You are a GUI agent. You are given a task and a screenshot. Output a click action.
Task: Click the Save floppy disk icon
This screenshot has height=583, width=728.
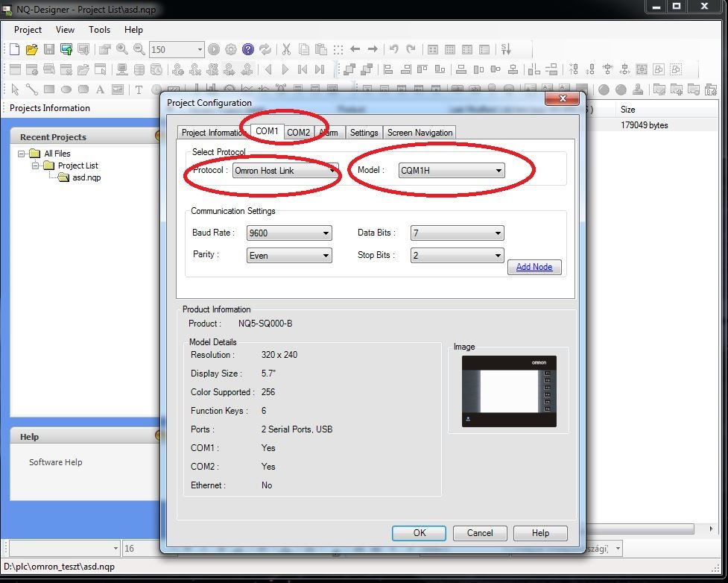pos(48,49)
